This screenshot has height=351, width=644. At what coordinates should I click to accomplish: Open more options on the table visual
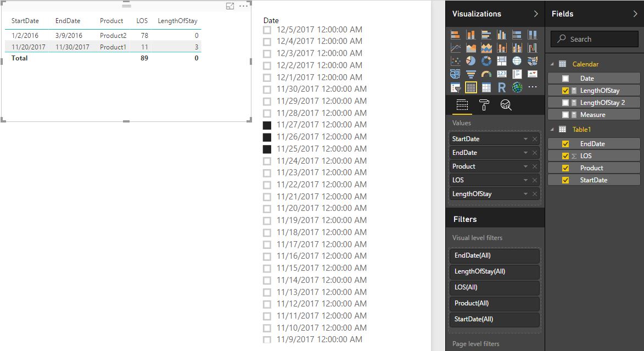coord(244,6)
